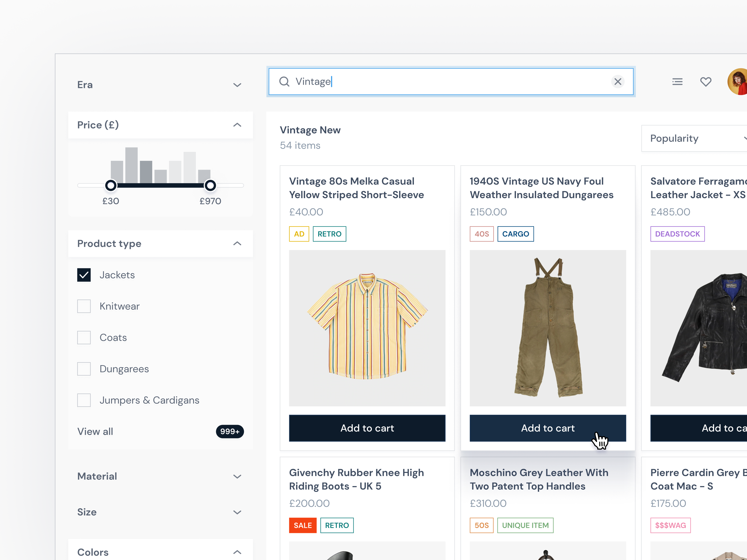Viewport: 747px width, 560px height.
Task: Check the Coats checkbox
Action: pyautogui.click(x=84, y=338)
